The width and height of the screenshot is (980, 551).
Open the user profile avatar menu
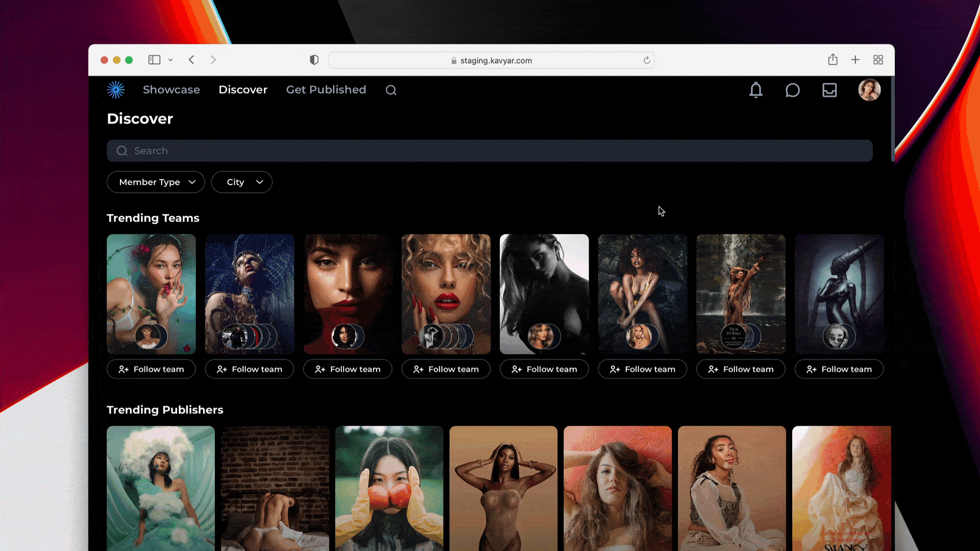pyautogui.click(x=869, y=90)
